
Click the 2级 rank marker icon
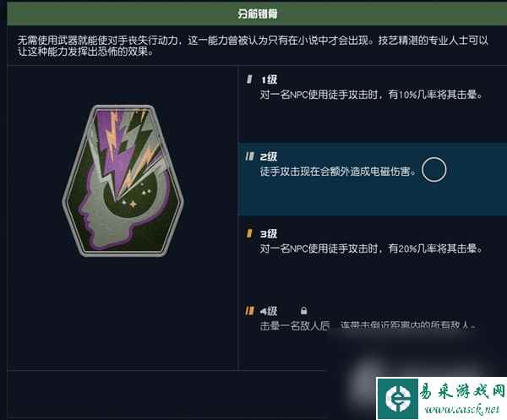point(249,156)
